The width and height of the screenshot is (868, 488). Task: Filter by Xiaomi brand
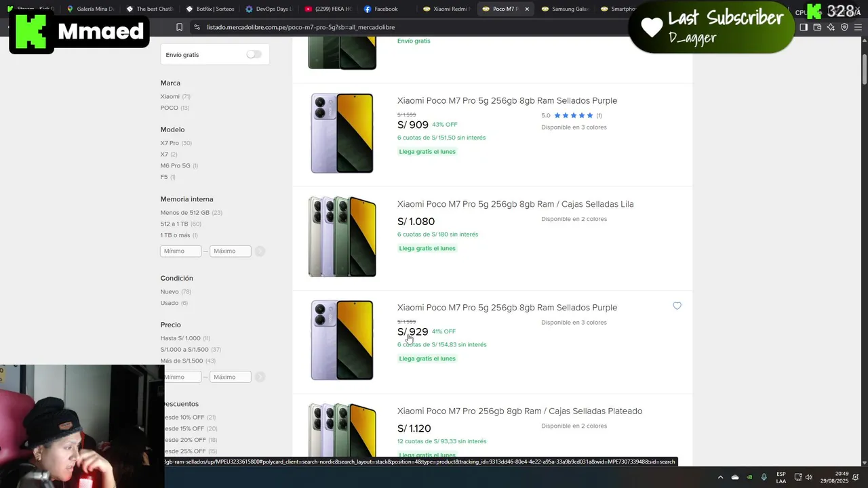click(x=175, y=96)
